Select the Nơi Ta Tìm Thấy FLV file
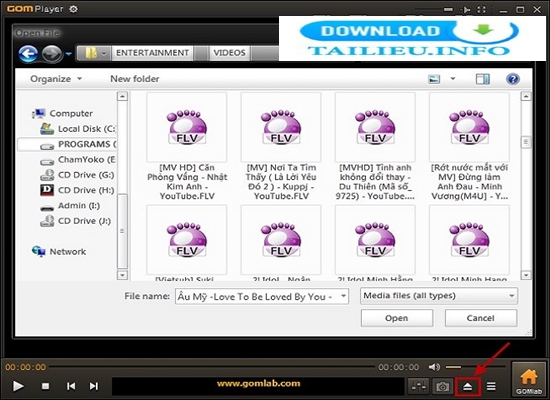Image resolution: width=550 pixels, height=400 pixels. pos(281,147)
